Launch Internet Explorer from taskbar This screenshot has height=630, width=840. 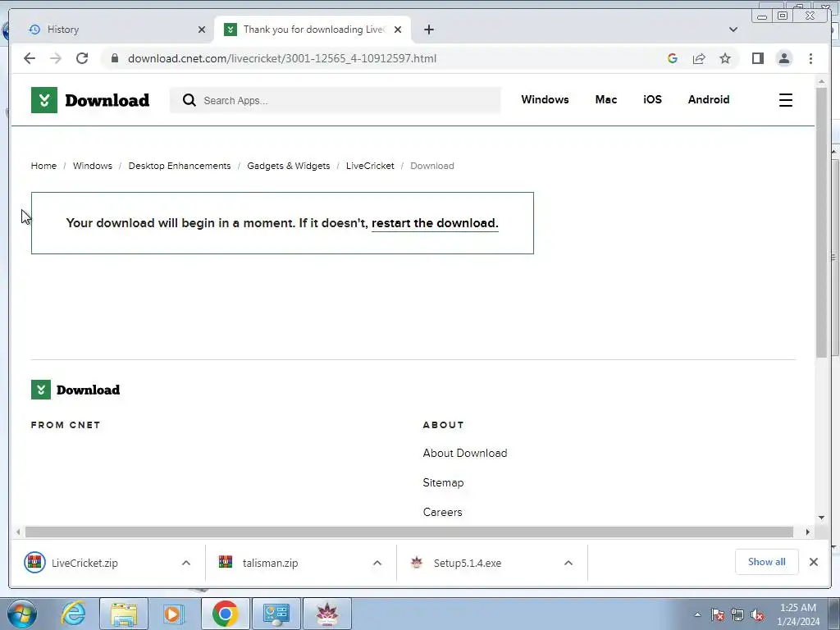click(x=74, y=614)
